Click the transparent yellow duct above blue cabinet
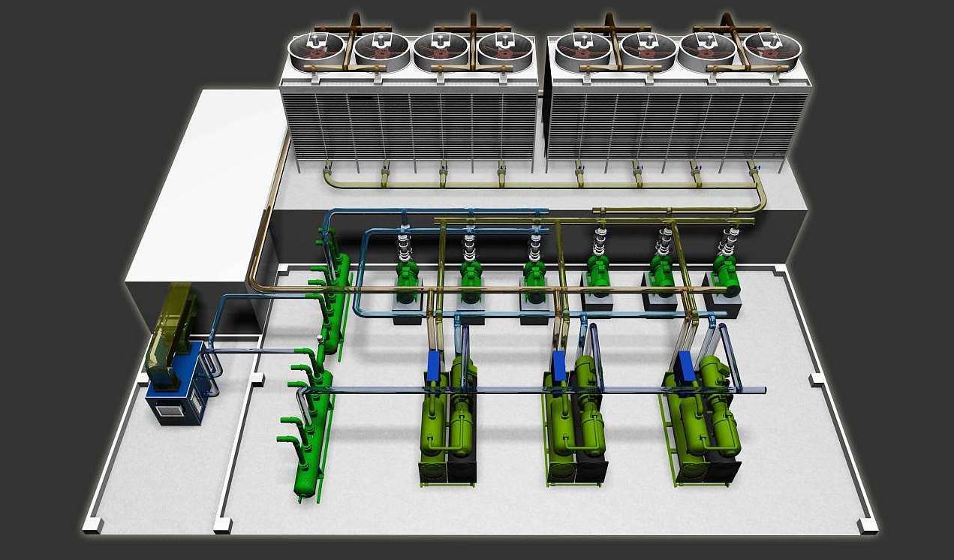This screenshot has width=954, height=560. (x=170, y=323)
